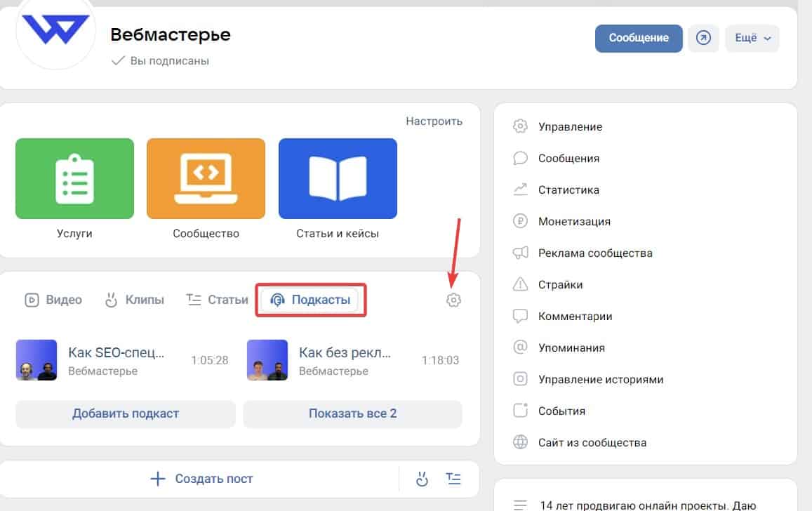
Task: Click the Сайт из сообщества globe icon
Action: coord(519,442)
